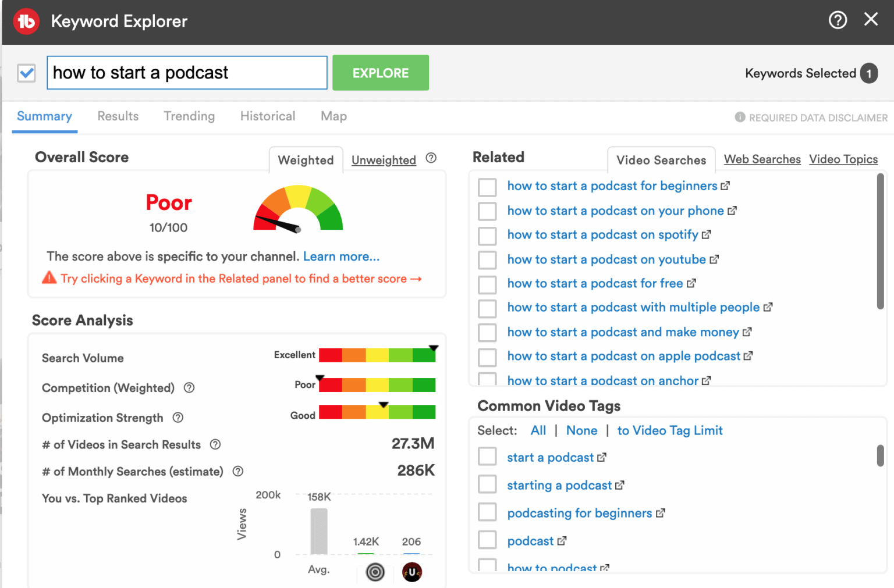Click inside the keyword search input field
Screen dimensions: 894x588
(186, 72)
